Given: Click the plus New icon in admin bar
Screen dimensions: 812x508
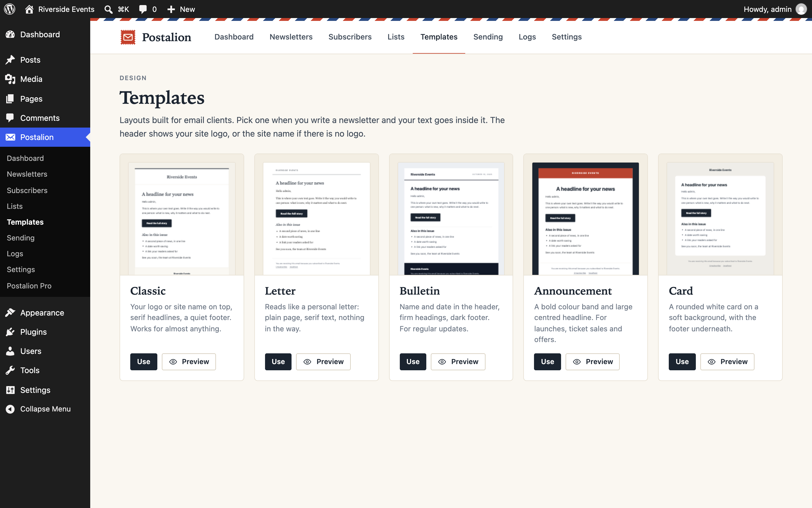Looking at the screenshot, I should click(171, 9).
